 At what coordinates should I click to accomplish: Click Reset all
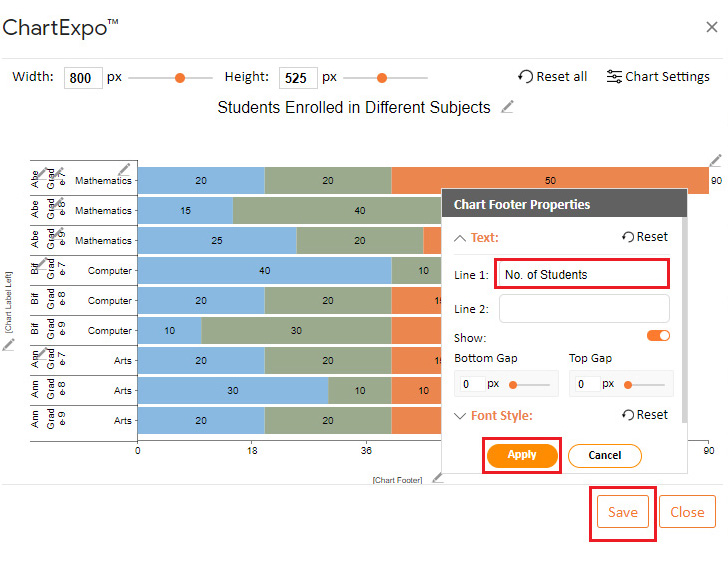click(x=552, y=76)
